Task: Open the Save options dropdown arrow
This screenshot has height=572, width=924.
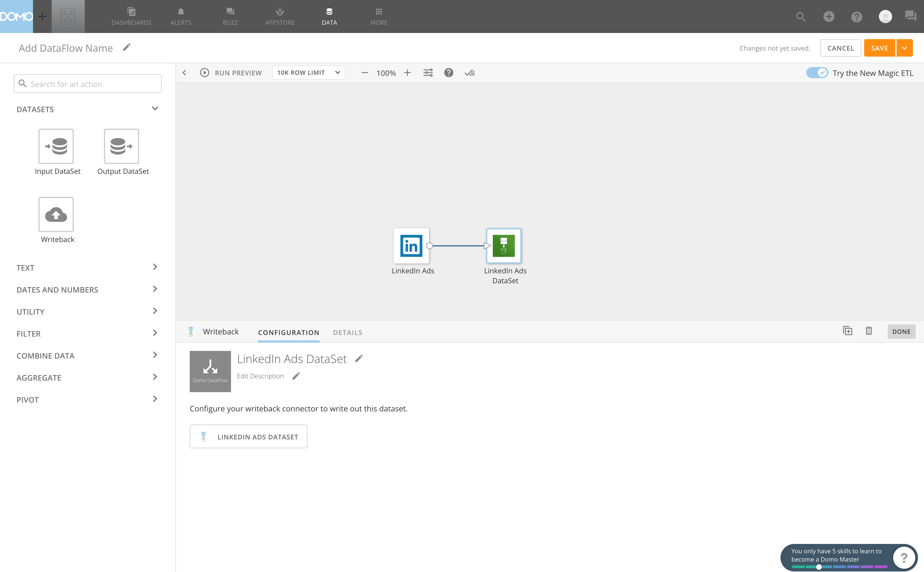Action: click(904, 48)
